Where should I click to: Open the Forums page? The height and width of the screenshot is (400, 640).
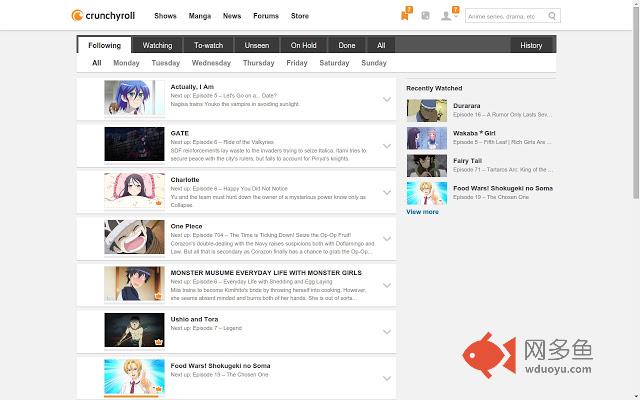tap(266, 16)
